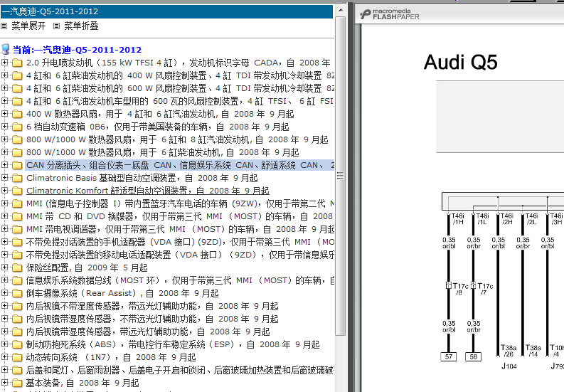Select 400 W 散热器风扇 汽油发动机 entry
This screenshot has height=392, width=564.
pos(160,114)
